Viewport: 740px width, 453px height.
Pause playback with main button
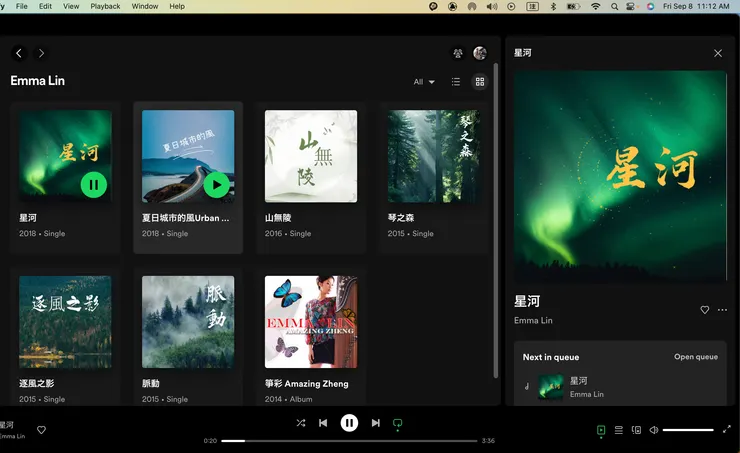[349, 423]
